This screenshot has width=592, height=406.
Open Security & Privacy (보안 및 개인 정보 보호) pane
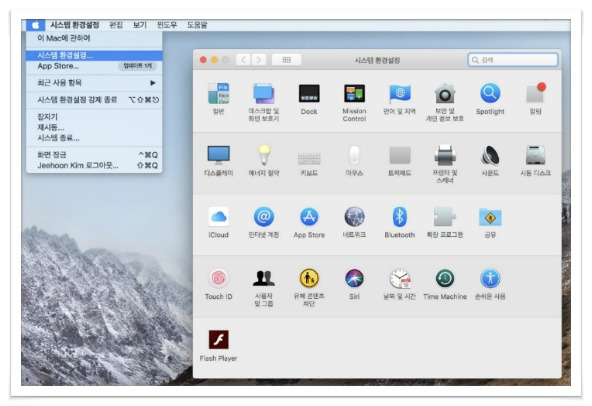pos(445,94)
